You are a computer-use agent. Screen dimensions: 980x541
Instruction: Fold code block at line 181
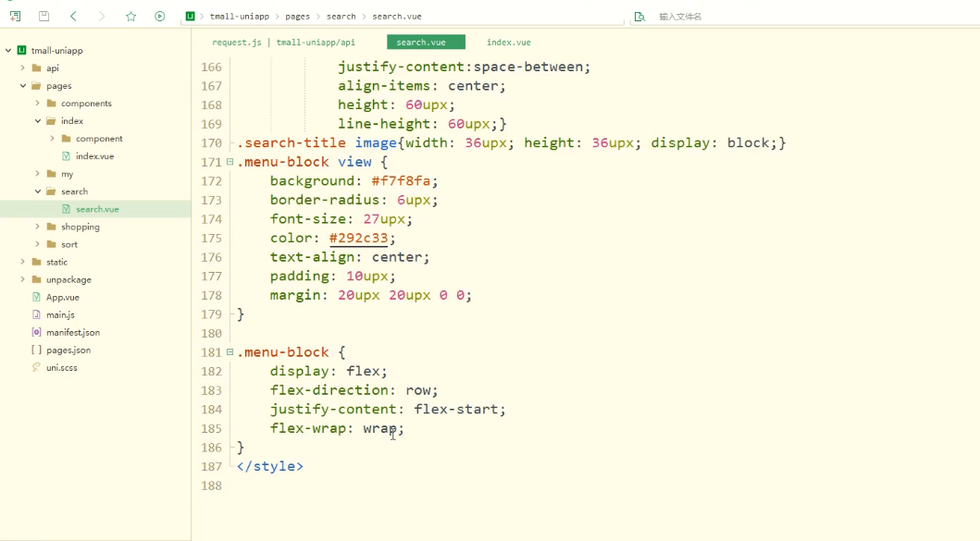(x=230, y=352)
